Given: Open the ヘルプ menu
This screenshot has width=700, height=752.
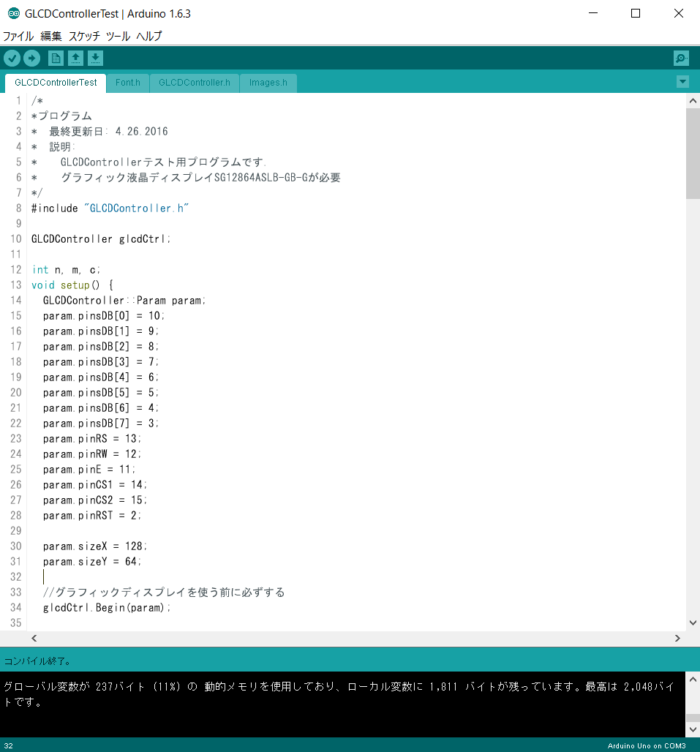Looking at the screenshot, I should click(149, 37).
